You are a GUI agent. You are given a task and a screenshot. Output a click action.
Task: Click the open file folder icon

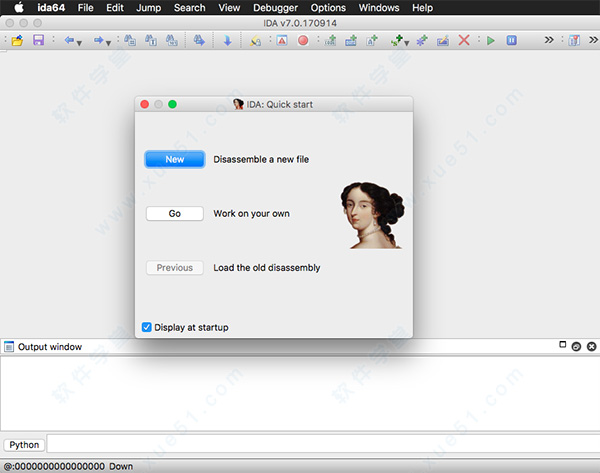18,40
